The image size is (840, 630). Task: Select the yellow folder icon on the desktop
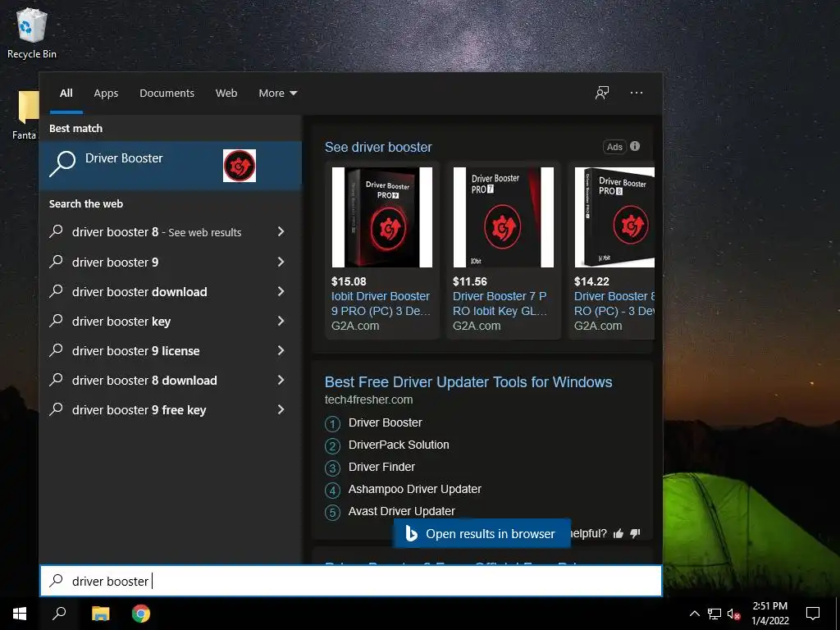pos(28,107)
